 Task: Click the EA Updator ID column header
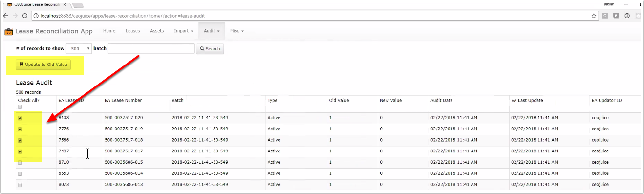pos(607,100)
